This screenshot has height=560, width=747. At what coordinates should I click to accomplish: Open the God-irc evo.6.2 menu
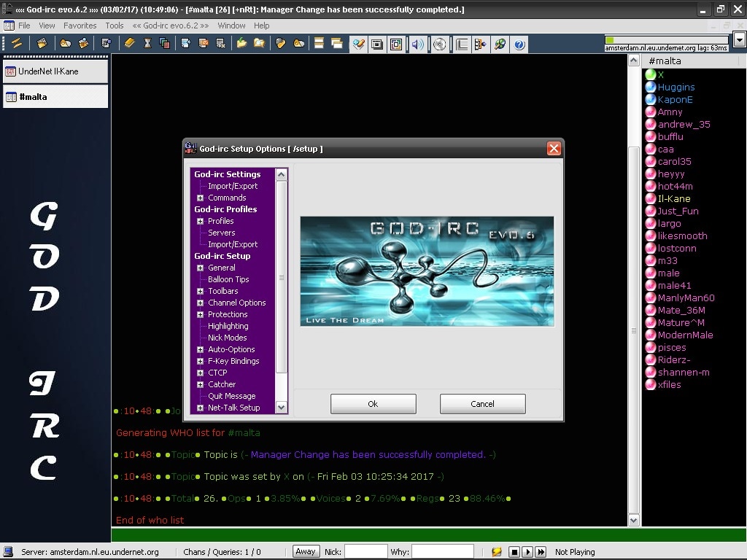pyautogui.click(x=171, y=26)
